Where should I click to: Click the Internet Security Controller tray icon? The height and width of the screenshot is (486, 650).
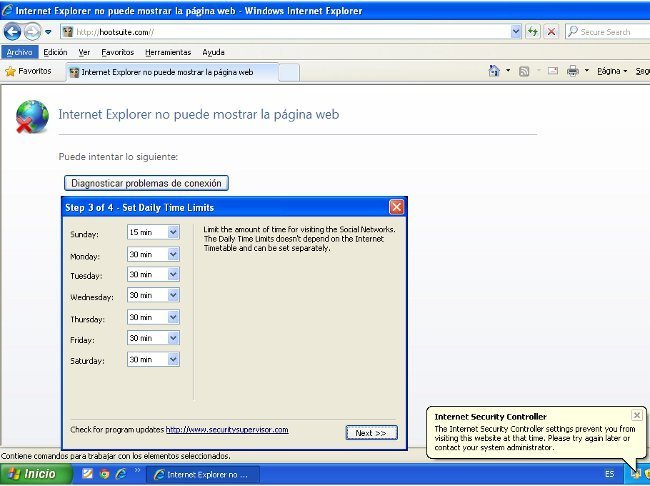click(635, 474)
